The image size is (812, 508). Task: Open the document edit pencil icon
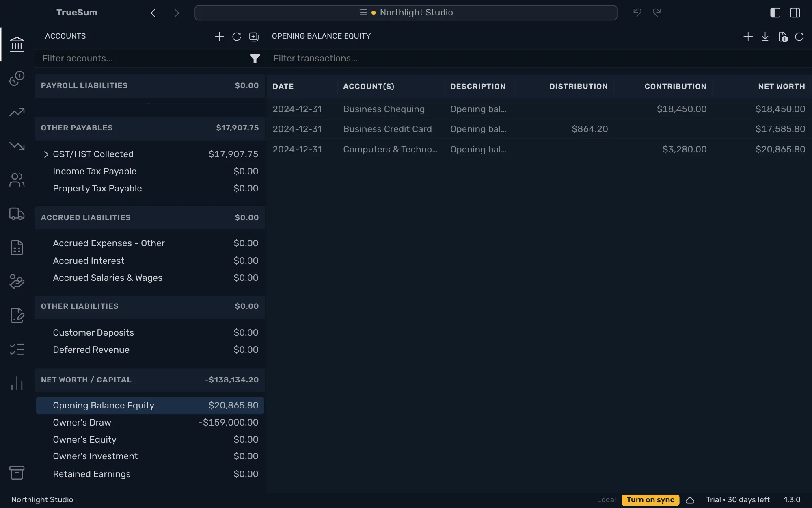17,315
